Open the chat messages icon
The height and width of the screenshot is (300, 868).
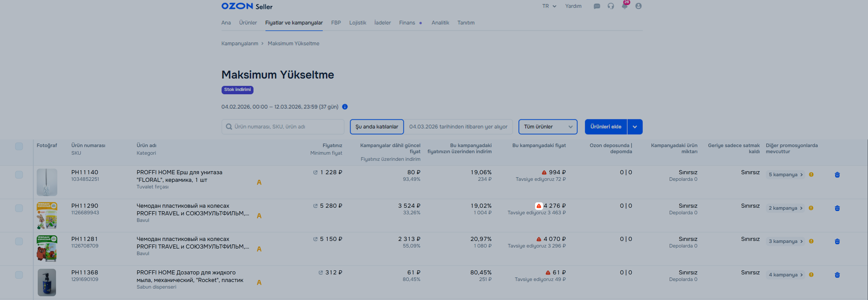(597, 6)
